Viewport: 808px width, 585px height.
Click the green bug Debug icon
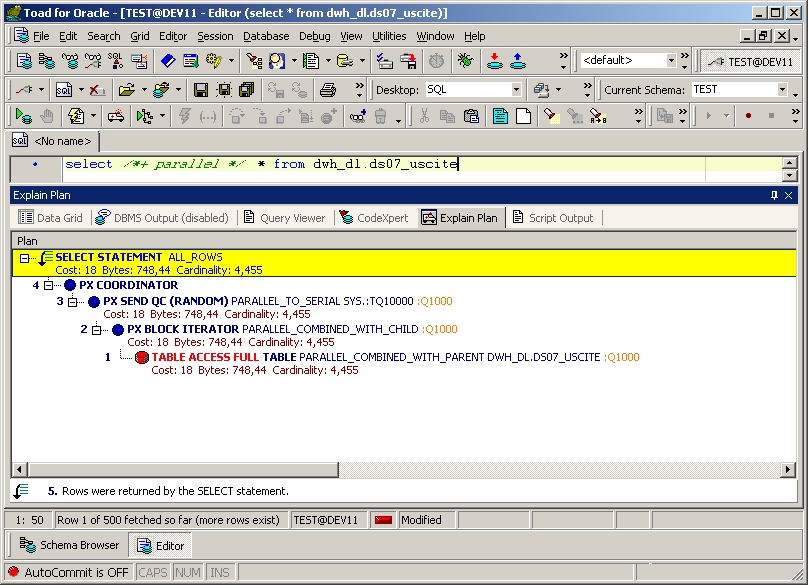(x=465, y=61)
